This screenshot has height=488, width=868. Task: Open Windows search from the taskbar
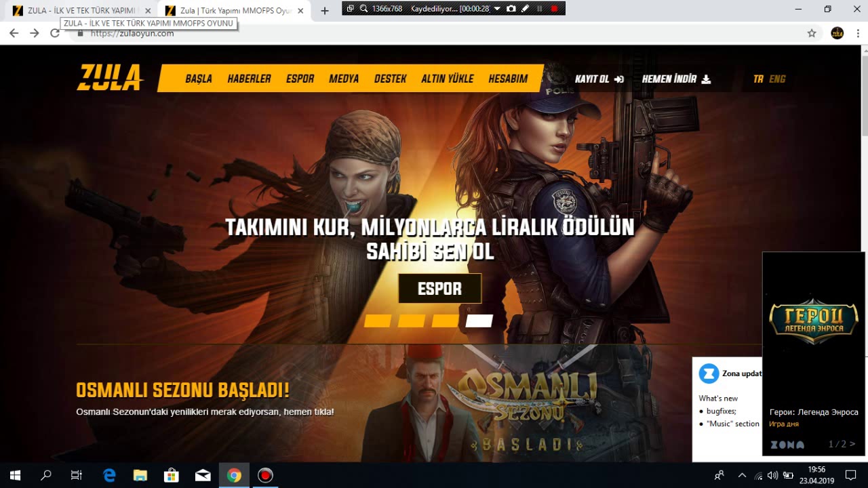coord(46,475)
